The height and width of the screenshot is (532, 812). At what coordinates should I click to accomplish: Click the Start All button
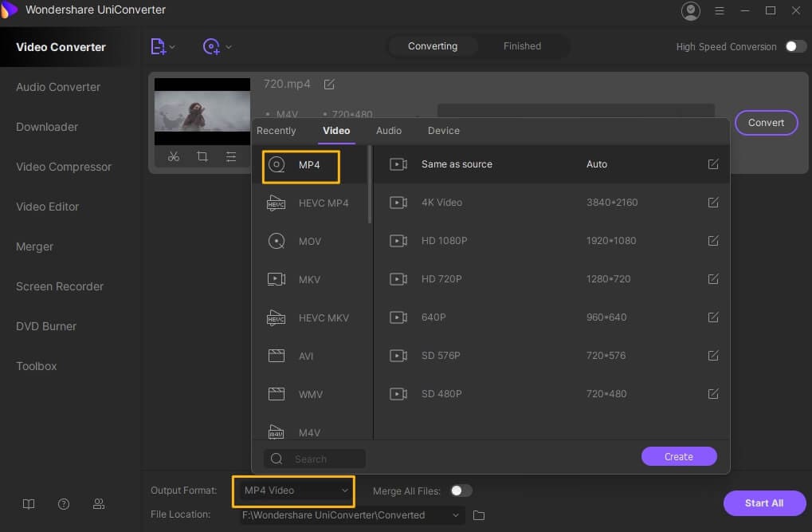pos(764,503)
